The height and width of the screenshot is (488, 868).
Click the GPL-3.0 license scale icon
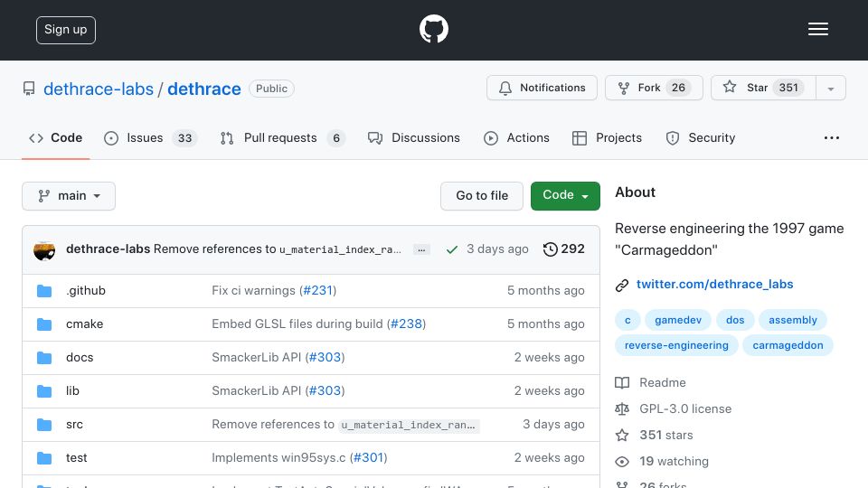pos(622,408)
